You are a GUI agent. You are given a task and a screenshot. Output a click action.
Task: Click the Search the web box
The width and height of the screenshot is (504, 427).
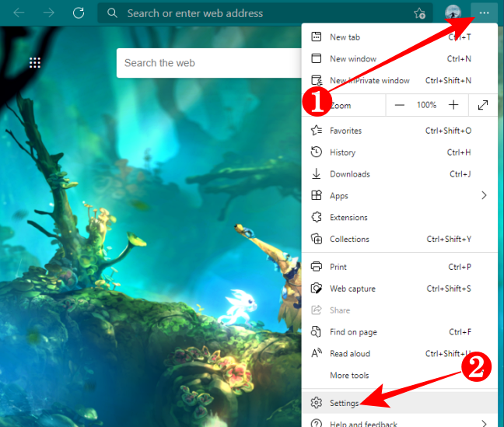pyautogui.click(x=209, y=63)
